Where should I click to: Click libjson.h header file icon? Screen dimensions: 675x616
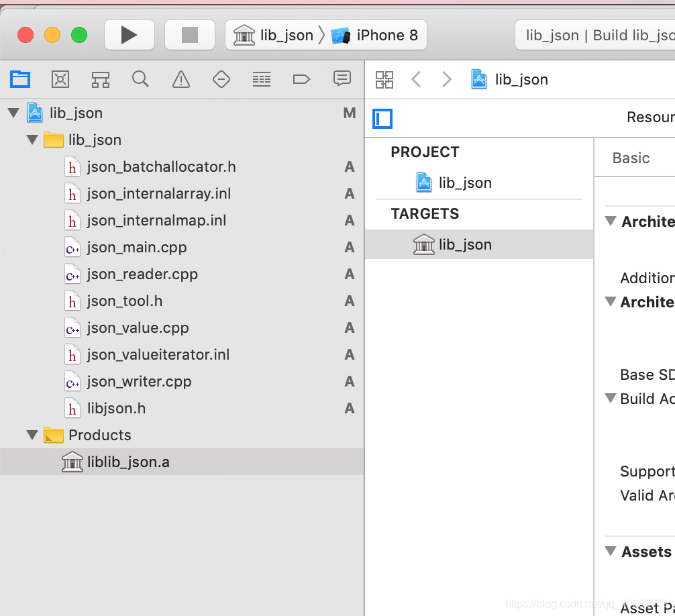click(x=72, y=409)
